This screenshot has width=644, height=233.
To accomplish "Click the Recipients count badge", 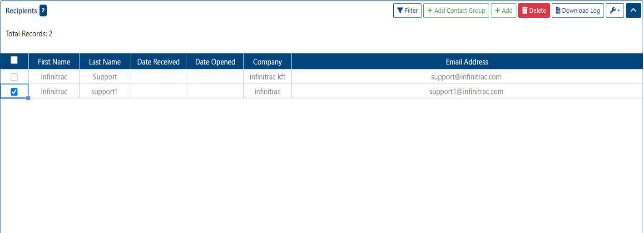I will click(x=43, y=10).
